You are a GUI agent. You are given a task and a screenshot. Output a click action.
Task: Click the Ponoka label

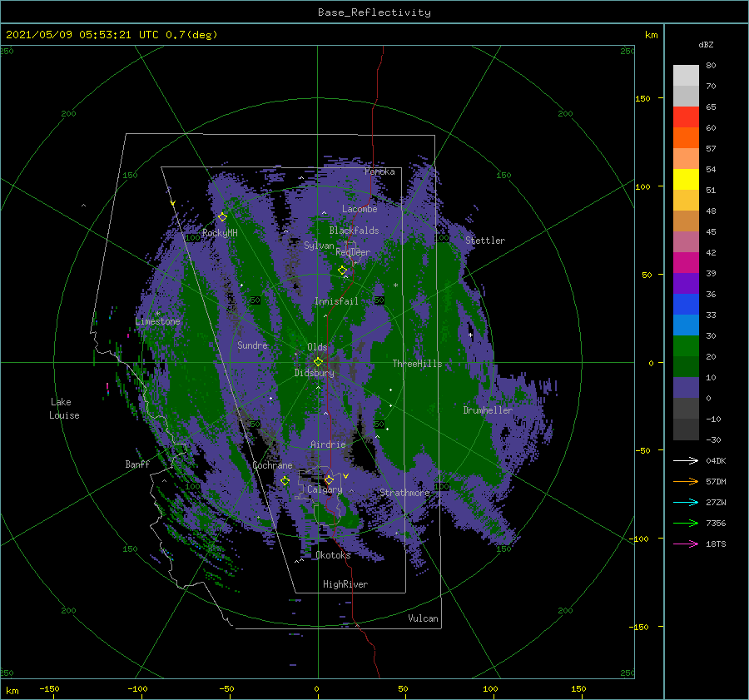pyautogui.click(x=379, y=171)
